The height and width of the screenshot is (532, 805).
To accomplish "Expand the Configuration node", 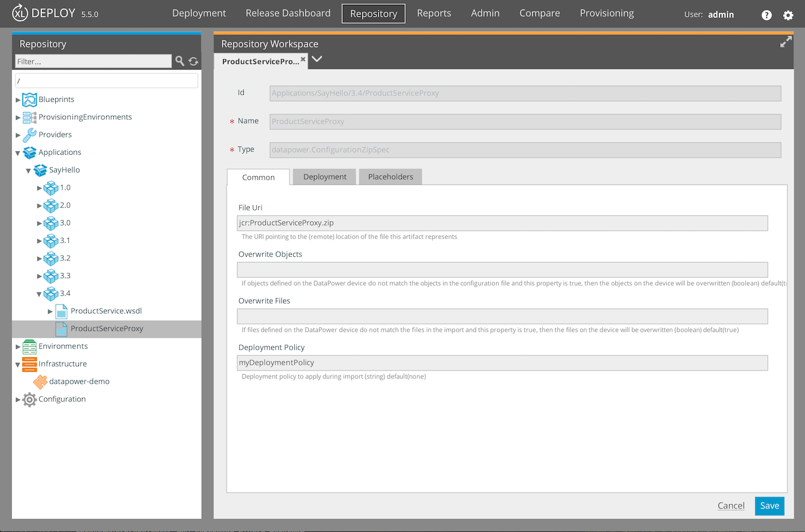I will click(x=18, y=400).
